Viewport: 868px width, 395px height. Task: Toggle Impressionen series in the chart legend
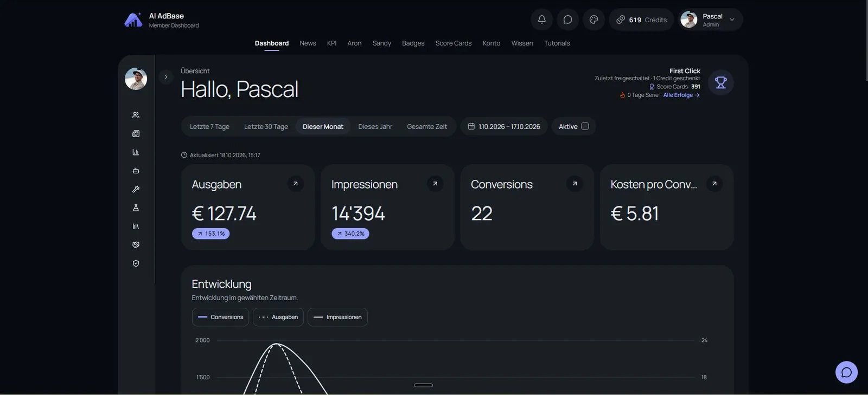tap(337, 317)
